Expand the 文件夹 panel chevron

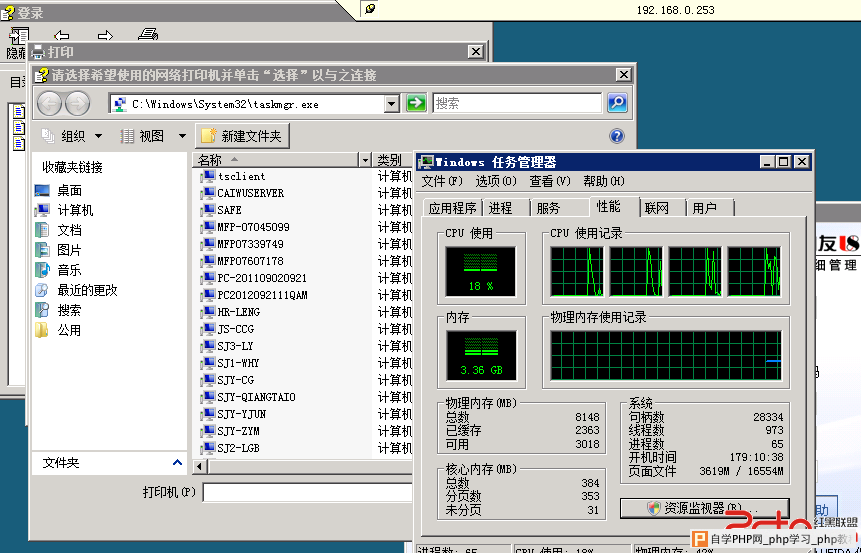coord(177,462)
